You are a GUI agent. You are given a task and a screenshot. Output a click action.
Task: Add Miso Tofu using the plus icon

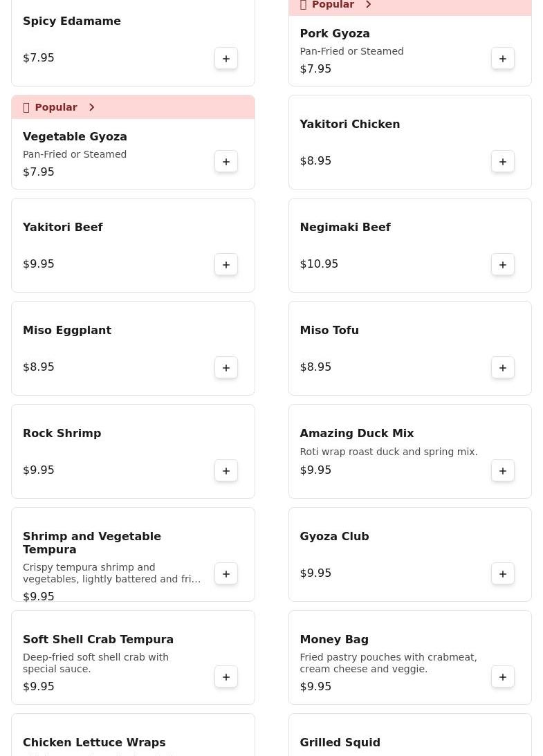502,368
